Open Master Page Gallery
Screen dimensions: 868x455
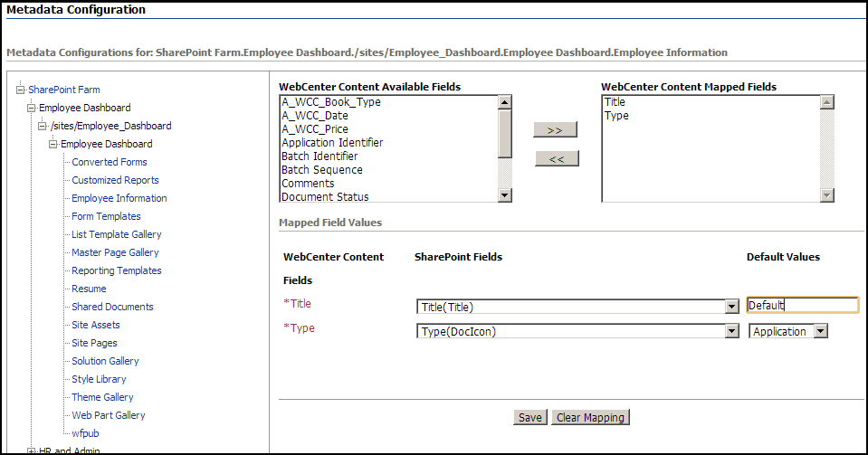[x=115, y=252]
